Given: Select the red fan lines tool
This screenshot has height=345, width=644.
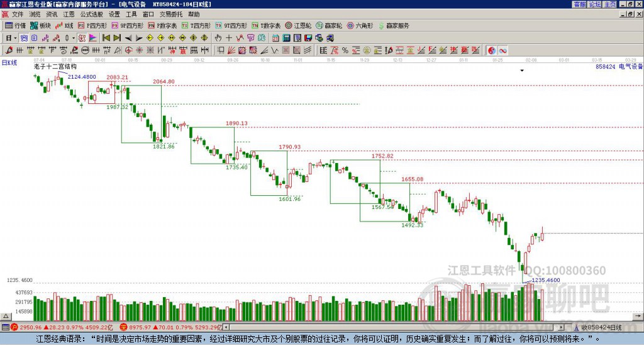Looking at the screenshot, I should coord(231,50).
